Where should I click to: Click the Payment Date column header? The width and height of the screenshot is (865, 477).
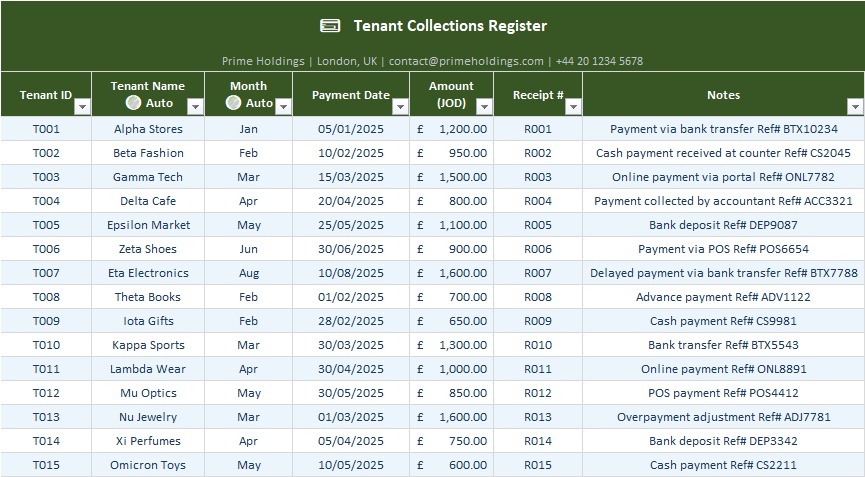[x=351, y=95]
